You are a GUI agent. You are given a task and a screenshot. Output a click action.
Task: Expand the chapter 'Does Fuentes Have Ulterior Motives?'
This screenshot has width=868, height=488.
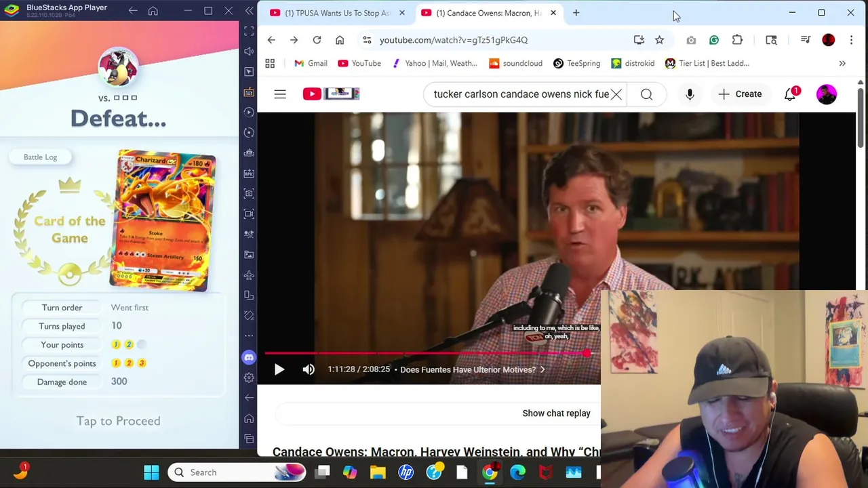[473, 369]
